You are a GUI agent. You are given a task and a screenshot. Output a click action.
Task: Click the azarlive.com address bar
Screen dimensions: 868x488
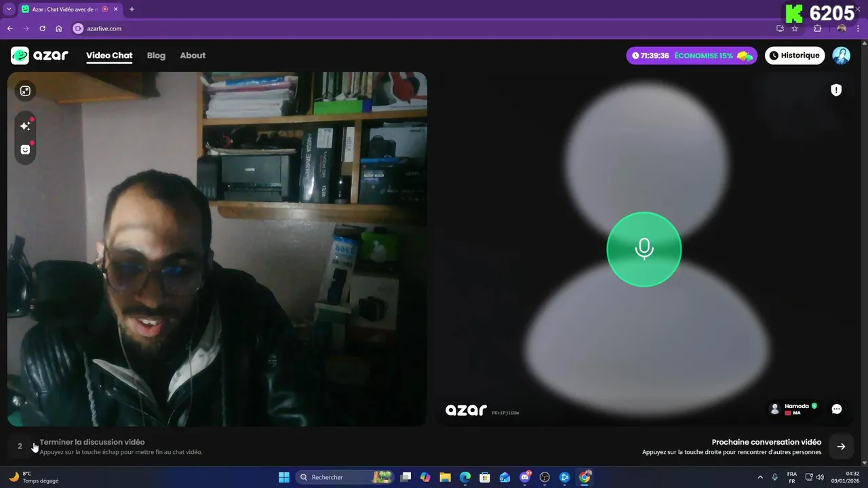tap(420, 28)
